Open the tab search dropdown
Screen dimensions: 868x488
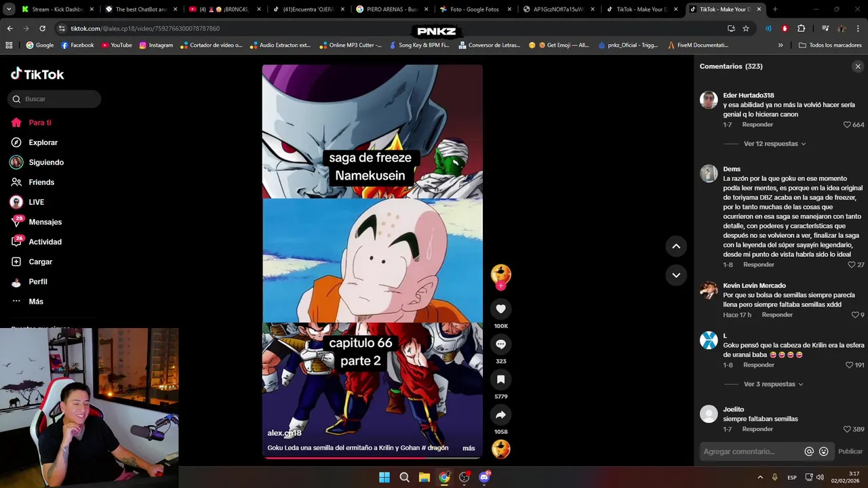tap(8, 9)
